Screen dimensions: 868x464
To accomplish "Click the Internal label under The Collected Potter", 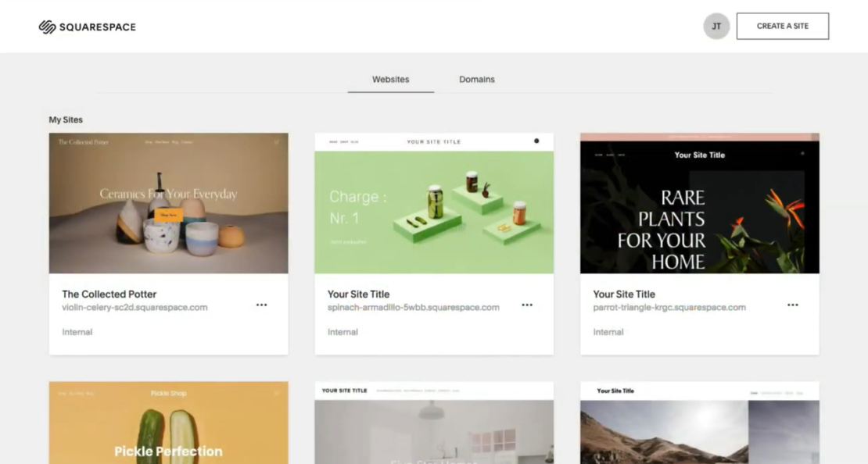I will (x=77, y=331).
